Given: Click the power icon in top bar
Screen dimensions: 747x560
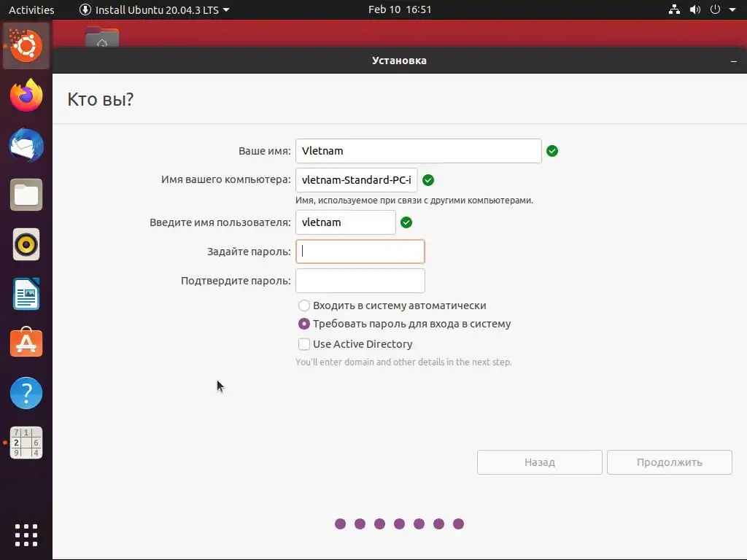Looking at the screenshot, I should pos(715,9).
